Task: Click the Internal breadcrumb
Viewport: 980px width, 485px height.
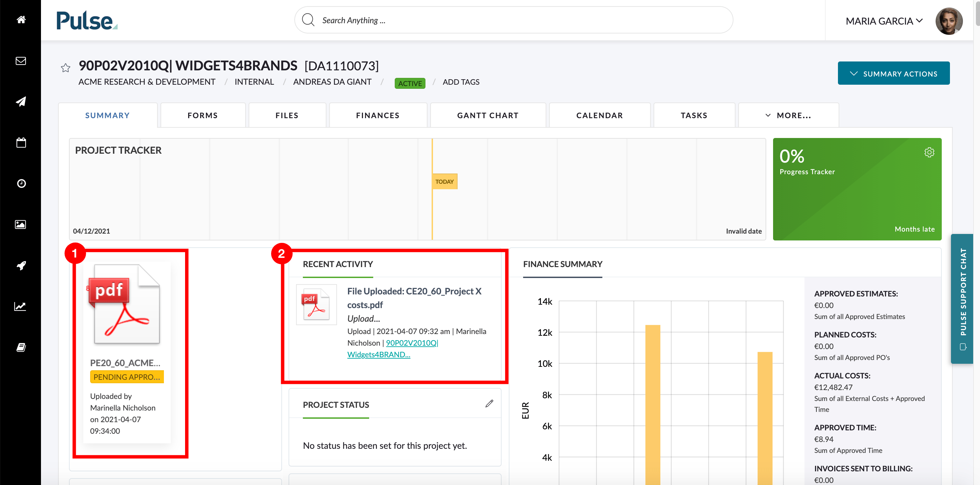Action: tap(254, 82)
